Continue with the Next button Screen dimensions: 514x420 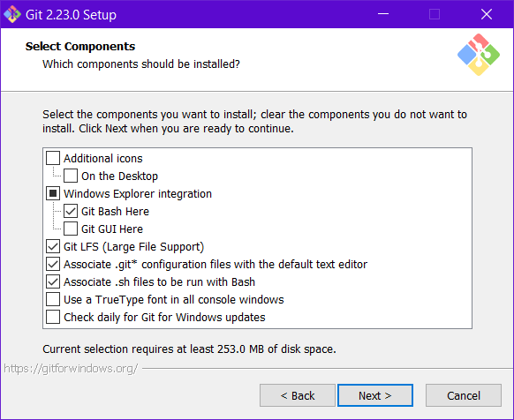375,395
